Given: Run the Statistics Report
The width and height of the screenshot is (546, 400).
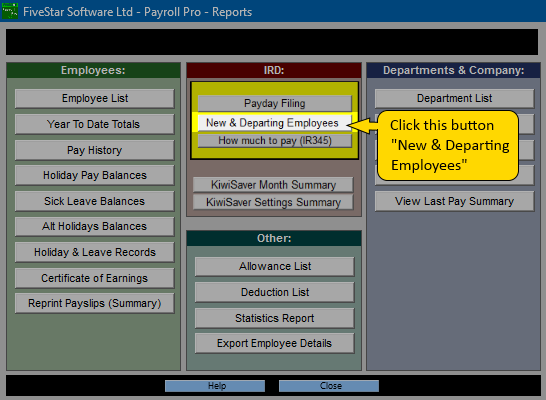Looking at the screenshot, I should (x=275, y=318).
